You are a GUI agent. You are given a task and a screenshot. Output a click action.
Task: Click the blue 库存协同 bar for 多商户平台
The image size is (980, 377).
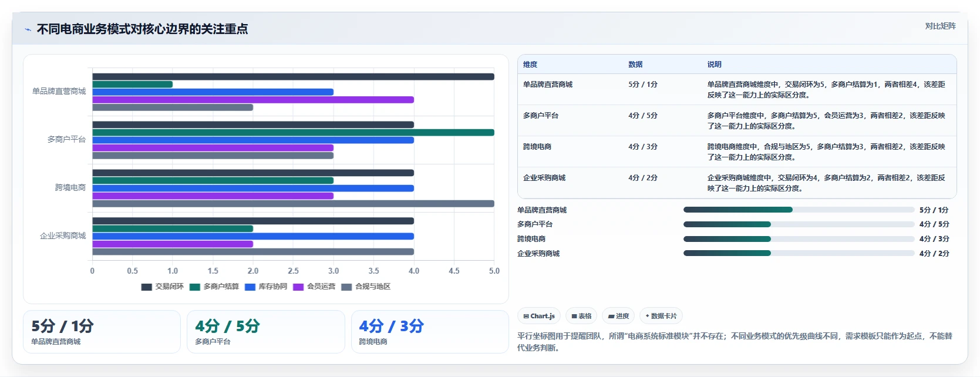click(x=253, y=140)
